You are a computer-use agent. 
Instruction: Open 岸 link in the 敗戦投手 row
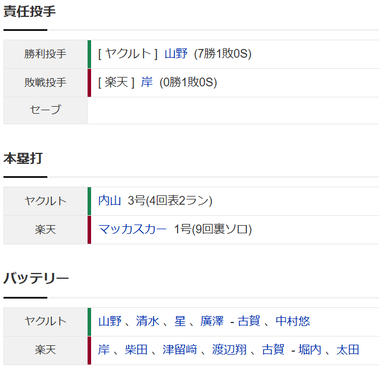point(146,82)
